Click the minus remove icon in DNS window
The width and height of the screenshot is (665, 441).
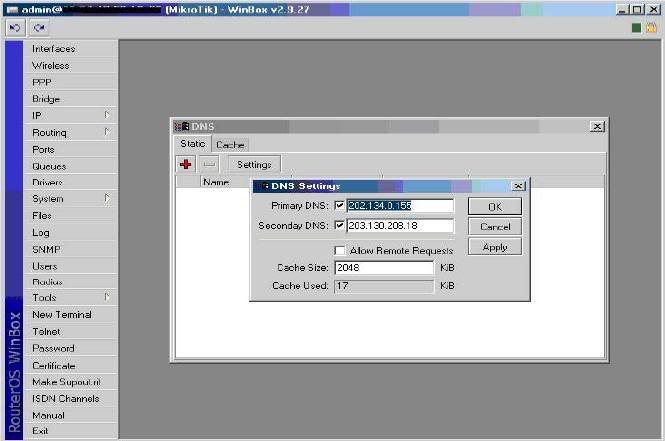(x=209, y=164)
